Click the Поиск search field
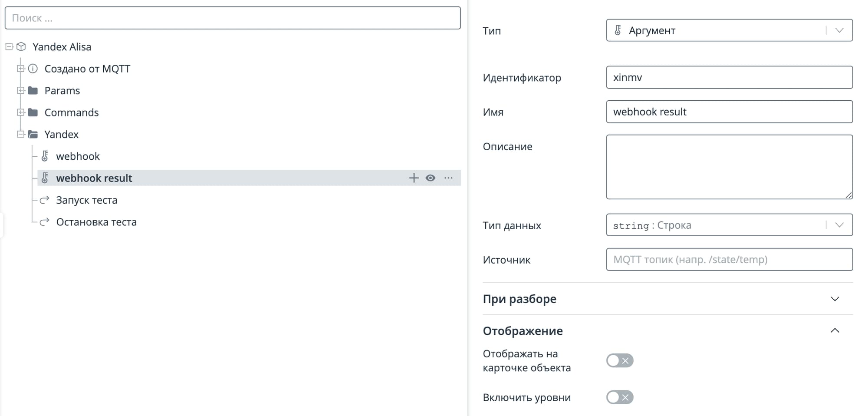The image size is (868, 416). (x=233, y=18)
